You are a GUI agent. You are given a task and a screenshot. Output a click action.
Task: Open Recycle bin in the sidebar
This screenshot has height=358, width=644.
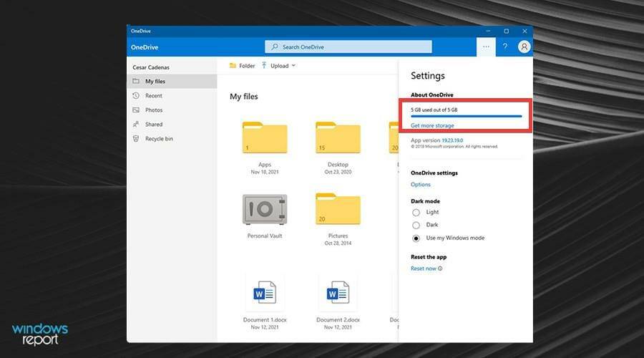tap(159, 139)
